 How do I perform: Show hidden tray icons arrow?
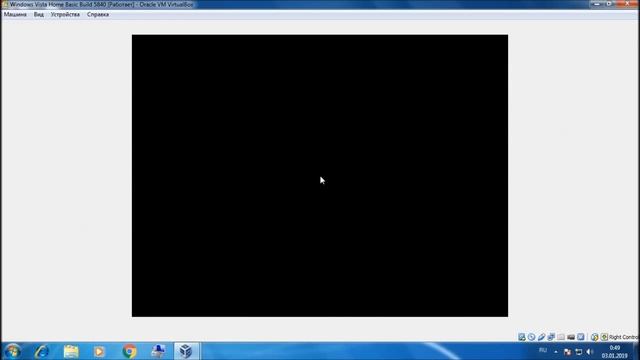(x=556, y=351)
